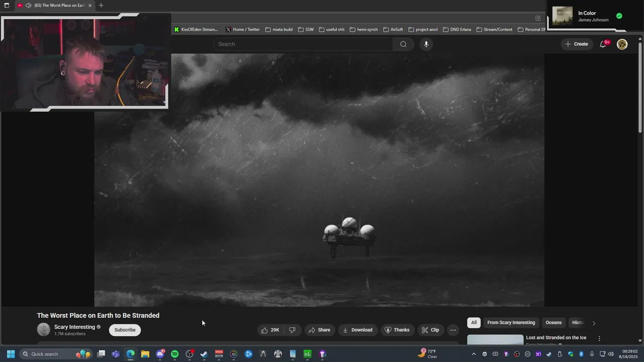This screenshot has height=362, width=644.
Task: Open the hemi-synch bookmarks folder
Action: pyautogui.click(x=363, y=30)
